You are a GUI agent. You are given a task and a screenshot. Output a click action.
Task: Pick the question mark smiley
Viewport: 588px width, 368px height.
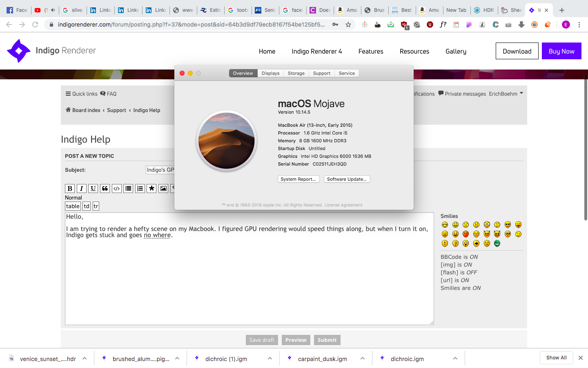click(455, 244)
